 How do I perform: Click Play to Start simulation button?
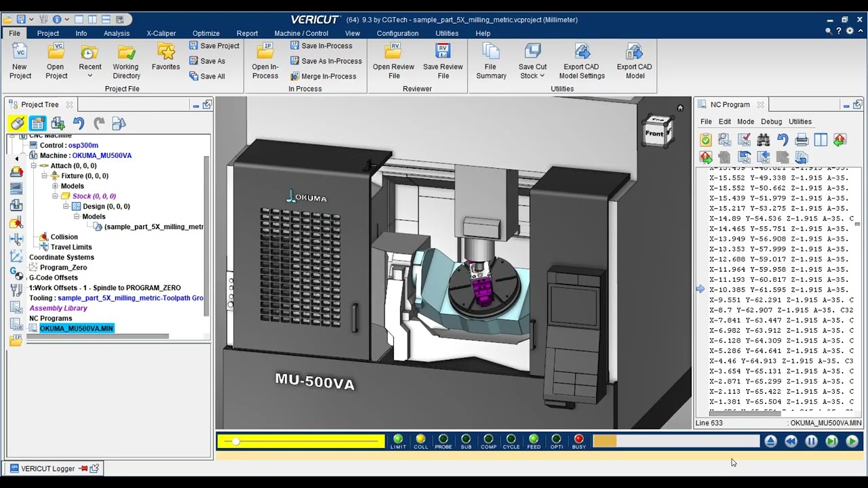(852, 441)
